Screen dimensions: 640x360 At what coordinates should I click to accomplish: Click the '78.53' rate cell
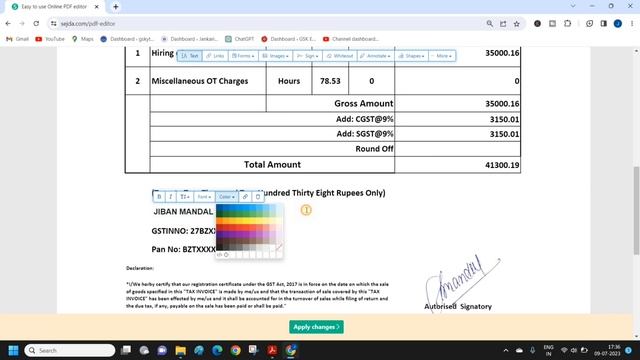pyautogui.click(x=330, y=81)
